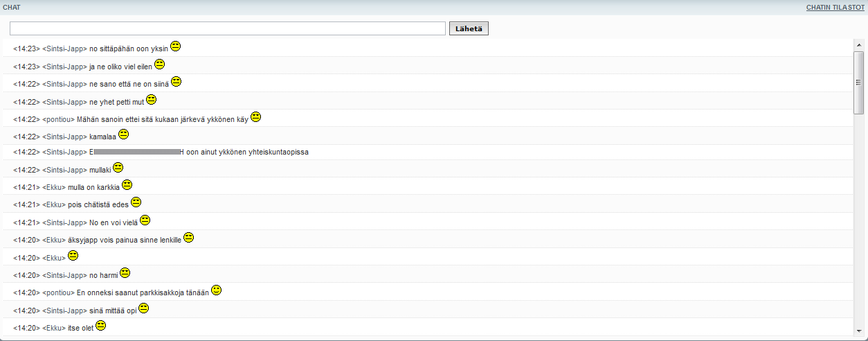Click message text 'äksyjapp vois painua sinne lenkille'

pyautogui.click(x=125, y=241)
